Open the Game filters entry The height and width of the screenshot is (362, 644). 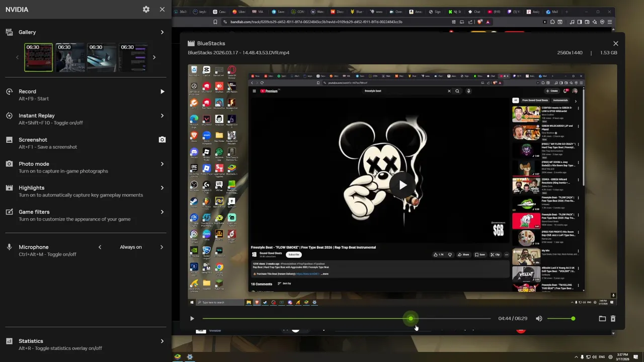tap(86, 215)
